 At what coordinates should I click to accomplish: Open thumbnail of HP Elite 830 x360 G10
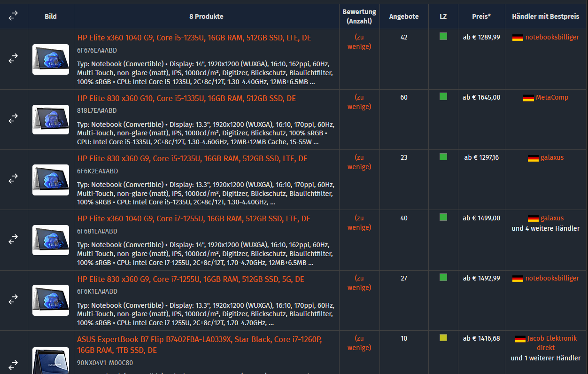[x=51, y=119]
